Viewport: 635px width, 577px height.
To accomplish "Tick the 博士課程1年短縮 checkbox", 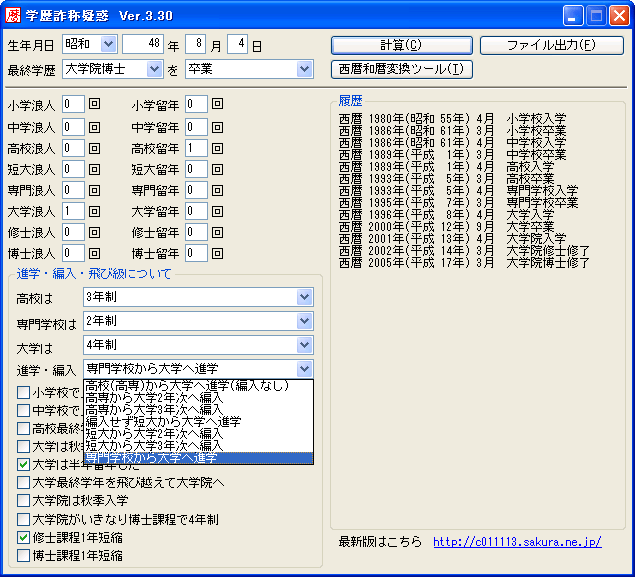I will coord(24,555).
